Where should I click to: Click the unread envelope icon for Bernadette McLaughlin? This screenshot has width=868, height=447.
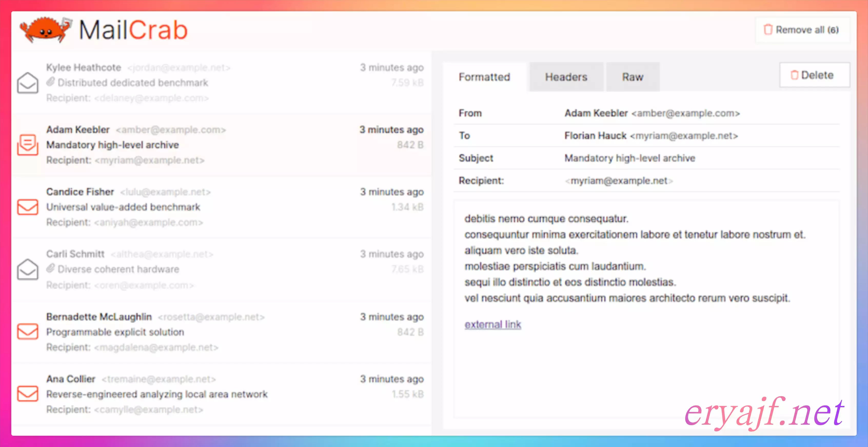pos(28,332)
